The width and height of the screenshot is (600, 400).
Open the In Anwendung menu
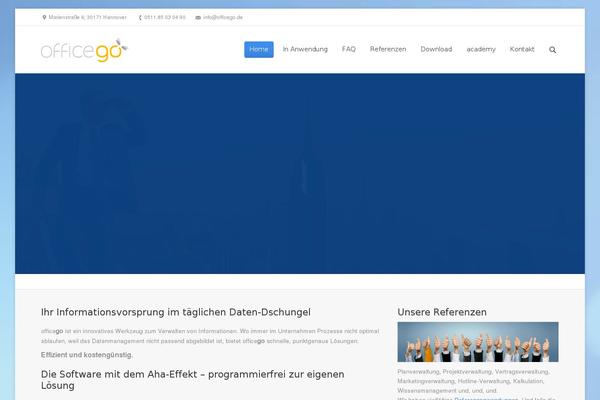point(305,49)
